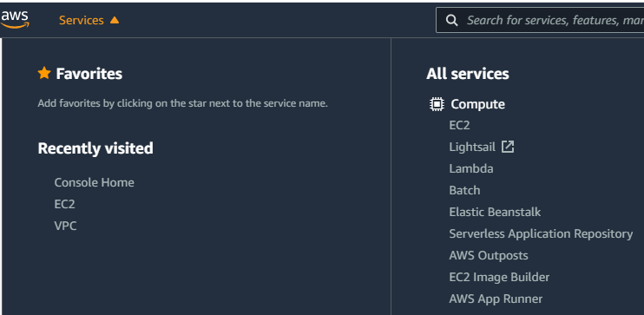This screenshot has height=315, width=644.
Task: Open EC2 from Recently visited
Action: pos(64,204)
